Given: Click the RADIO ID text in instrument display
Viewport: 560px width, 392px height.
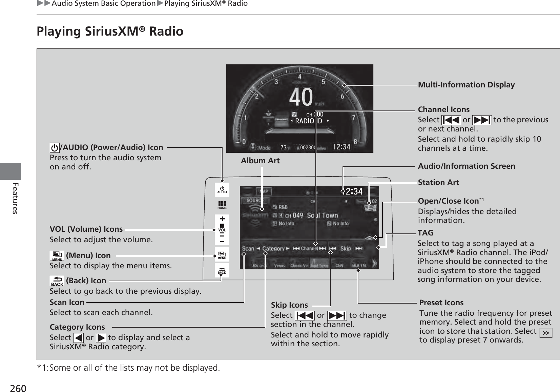Looking at the screenshot, I should [x=309, y=121].
